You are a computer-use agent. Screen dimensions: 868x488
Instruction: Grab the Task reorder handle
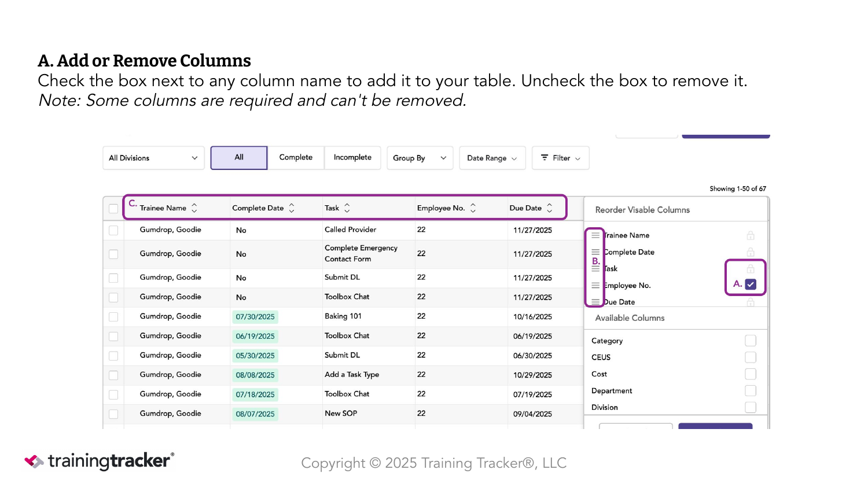point(595,269)
